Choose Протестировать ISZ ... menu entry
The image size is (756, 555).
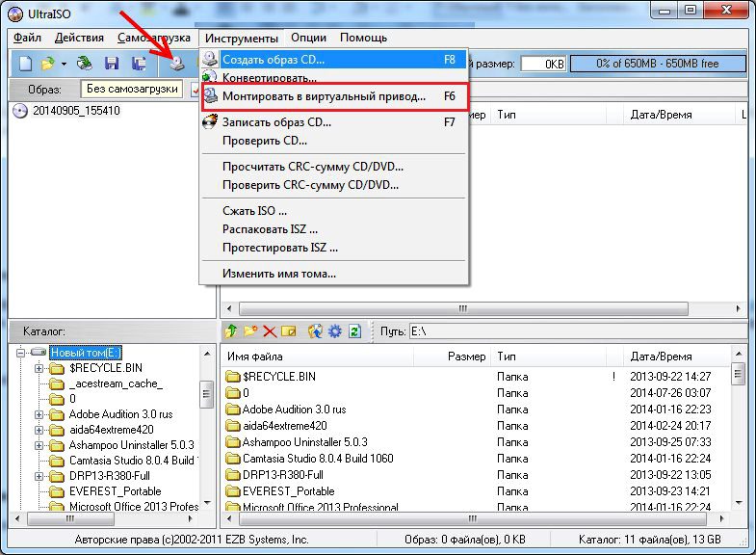pyautogui.click(x=334, y=248)
